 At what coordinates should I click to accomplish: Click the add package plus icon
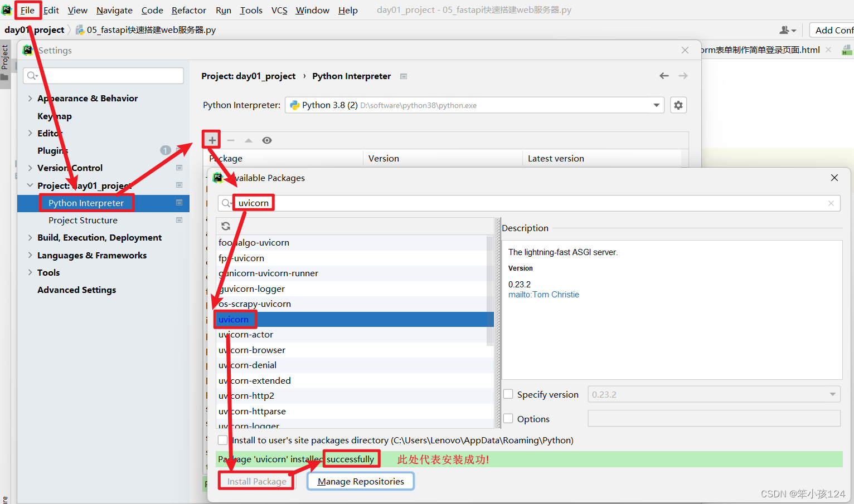tap(212, 140)
